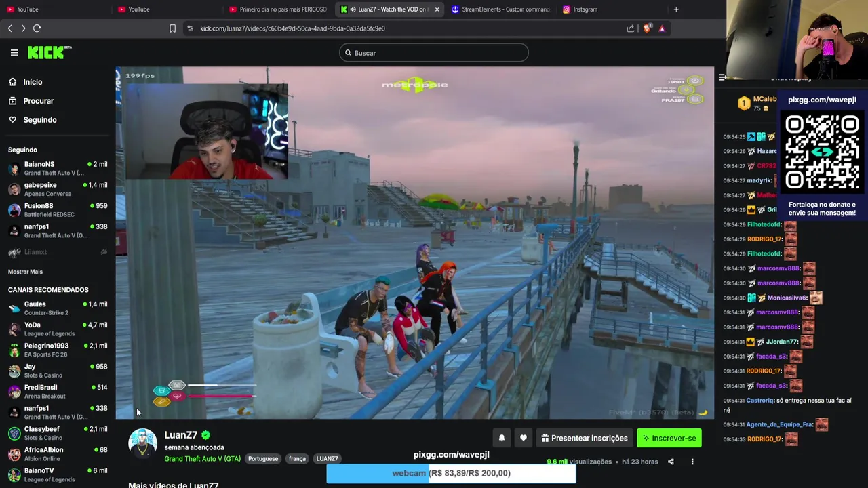Switch to the Instagram tab
The width and height of the screenshot is (868, 488).
(x=610, y=9)
